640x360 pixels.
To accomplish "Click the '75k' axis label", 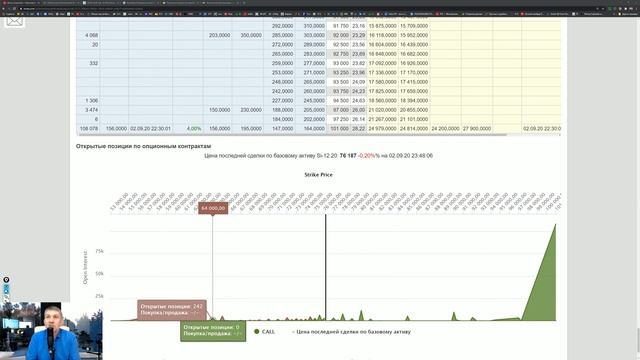I will (x=99, y=251).
